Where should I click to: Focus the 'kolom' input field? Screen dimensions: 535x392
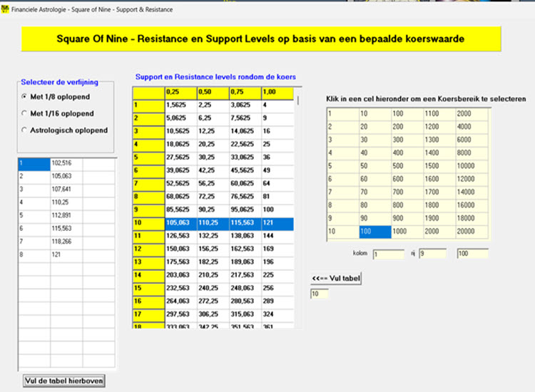(x=387, y=253)
